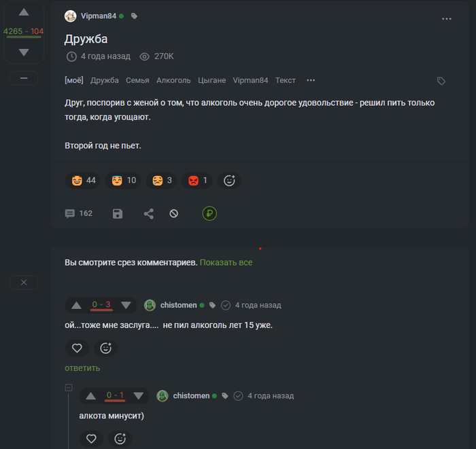Collapse the reply thread with minus box

(x=68, y=387)
